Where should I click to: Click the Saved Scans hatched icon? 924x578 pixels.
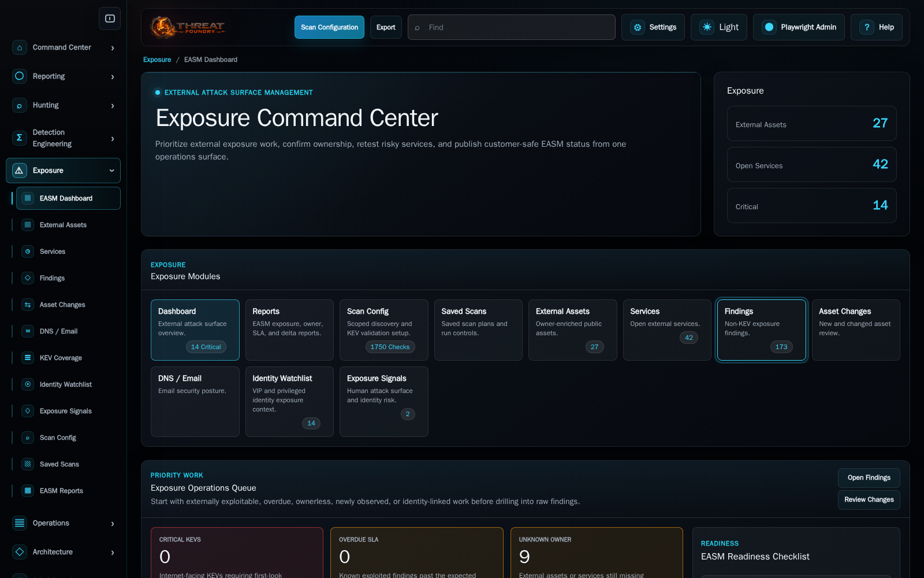coord(28,464)
